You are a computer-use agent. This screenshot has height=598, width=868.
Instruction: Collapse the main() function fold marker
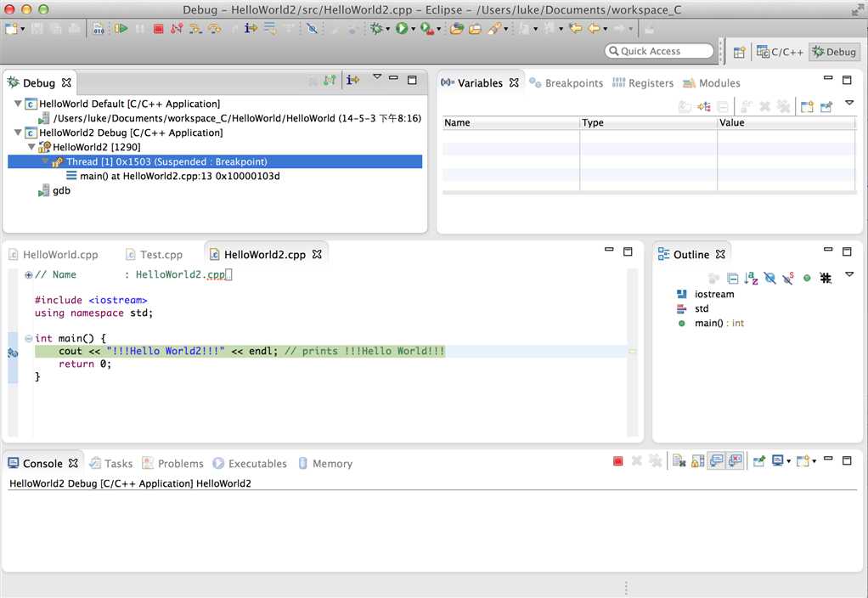pyautogui.click(x=28, y=338)
